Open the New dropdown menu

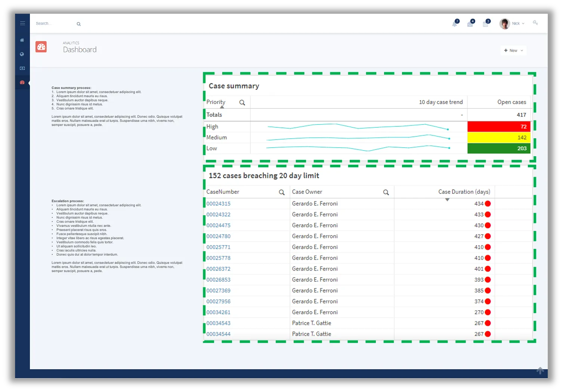[x=513, y=50]
